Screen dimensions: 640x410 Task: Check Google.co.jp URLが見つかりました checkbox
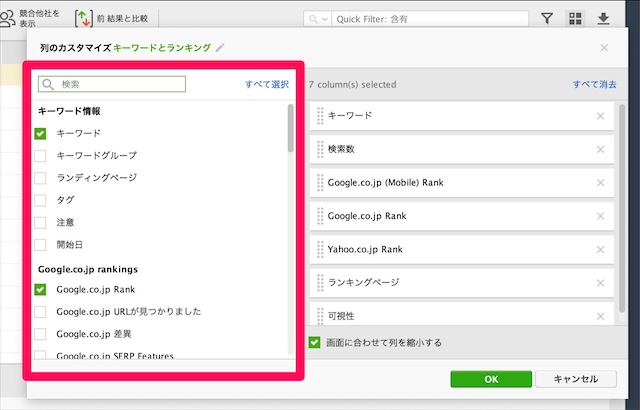pos(40,312)
